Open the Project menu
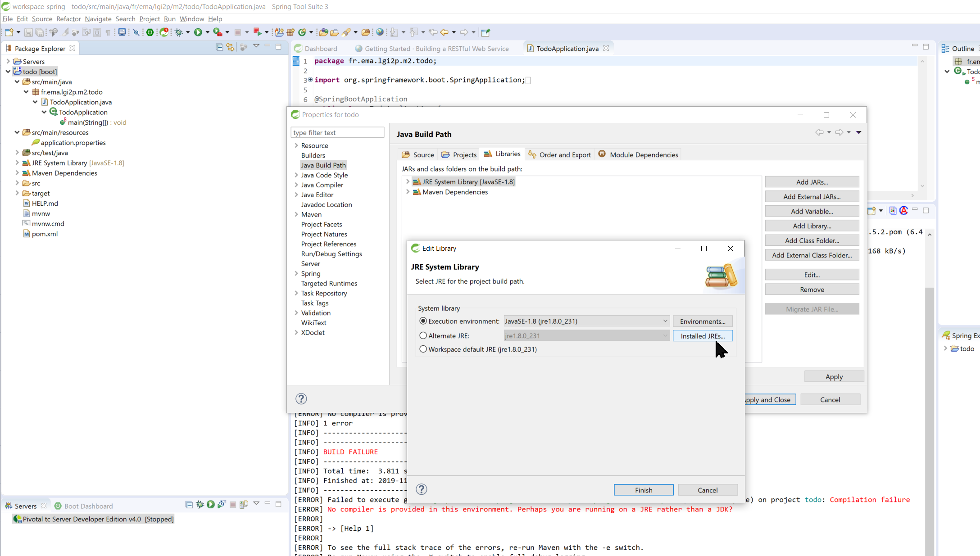This screenshot has height=556, width=980. click(x=150, y=18)
